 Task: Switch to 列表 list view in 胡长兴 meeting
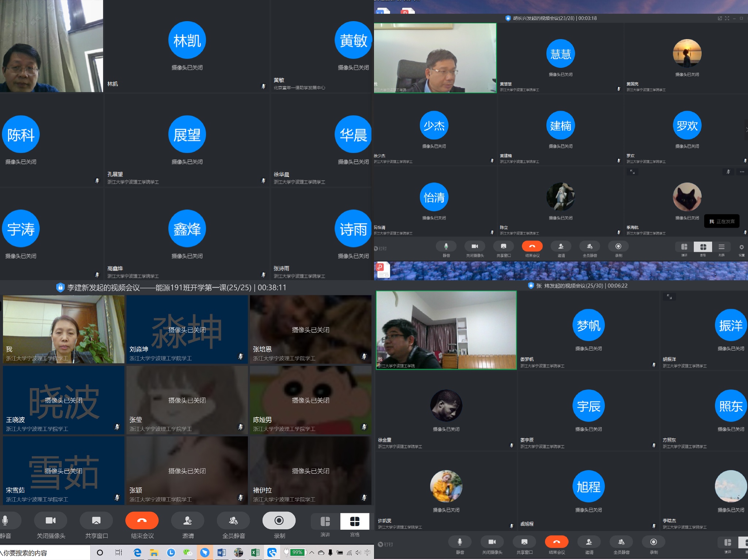pyautogui.click(x=721, y=247)
